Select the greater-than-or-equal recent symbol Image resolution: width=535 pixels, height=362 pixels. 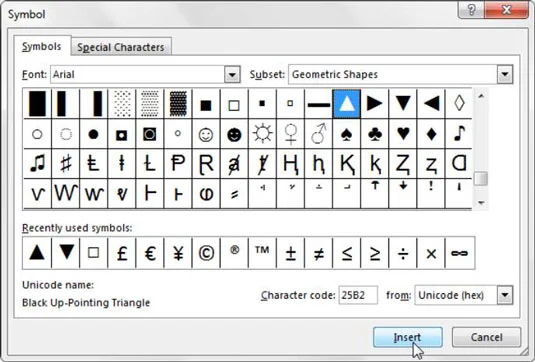tap(374, 253)
